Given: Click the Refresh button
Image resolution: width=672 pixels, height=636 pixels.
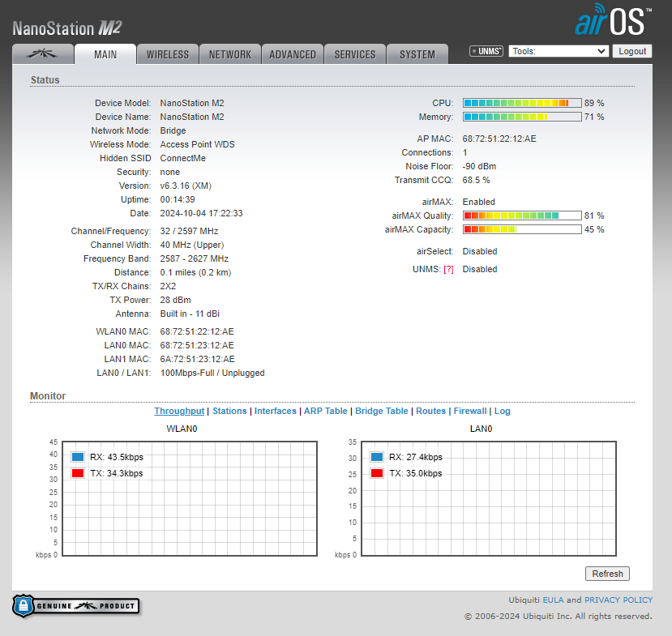Looking at the screenshot, I should click(607, 574).
